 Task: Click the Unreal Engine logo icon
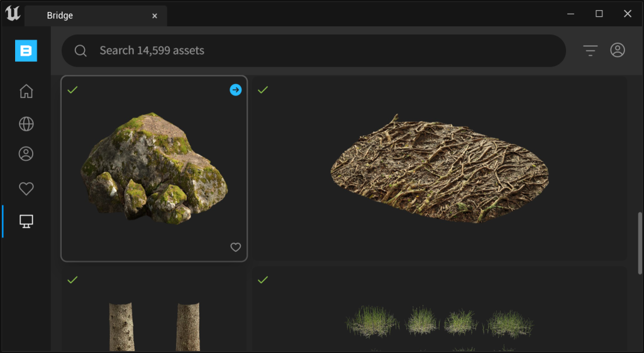13,14
